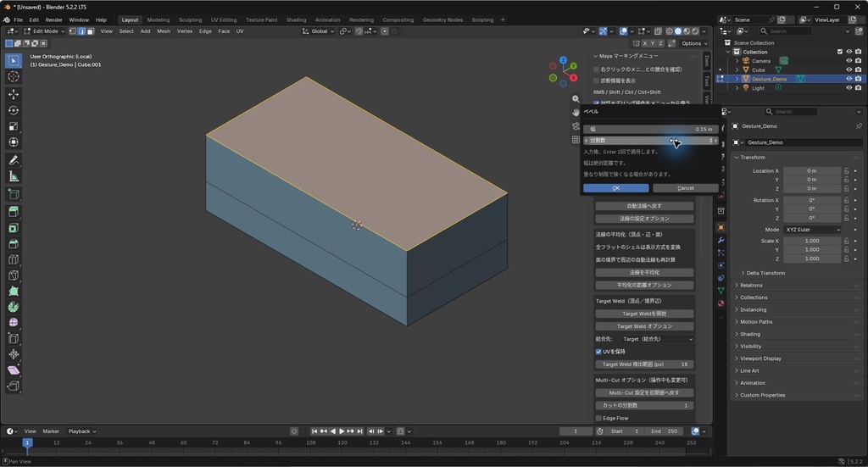The image size is (868, 467).
Task: Select the Edge Slide tool
Action: pyautogui.click(x=14, y=339)
